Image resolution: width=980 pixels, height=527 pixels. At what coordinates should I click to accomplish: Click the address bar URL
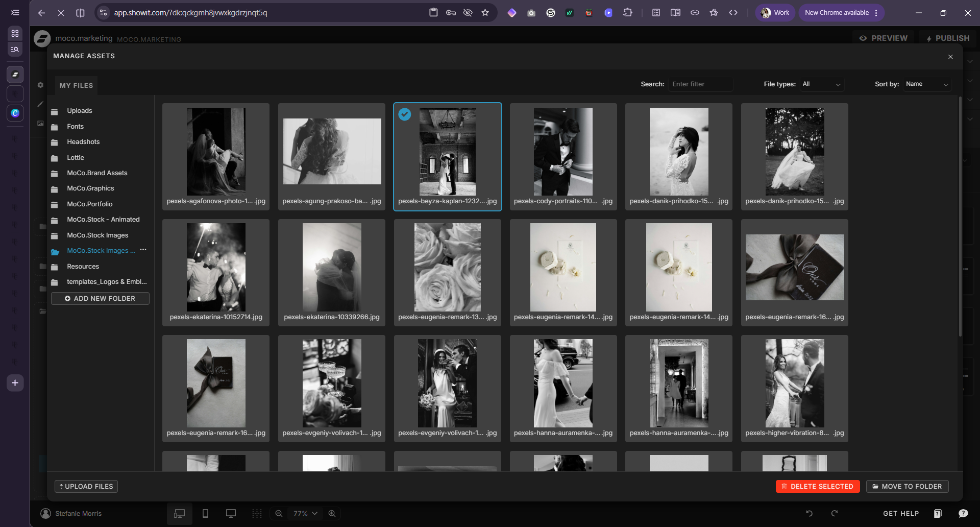pos(190,13)
